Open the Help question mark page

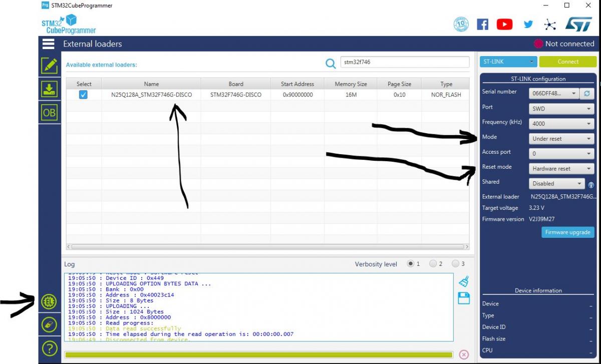(x=49, y=348)
